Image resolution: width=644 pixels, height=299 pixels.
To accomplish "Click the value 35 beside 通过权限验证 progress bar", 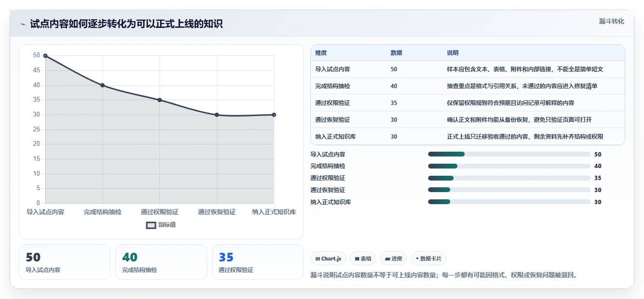I will pos(598,178).
